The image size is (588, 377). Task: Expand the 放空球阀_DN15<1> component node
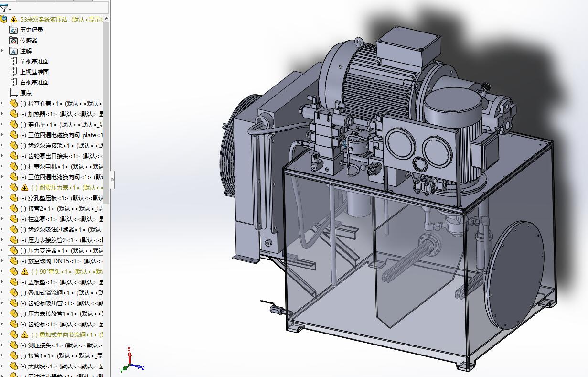2,261
